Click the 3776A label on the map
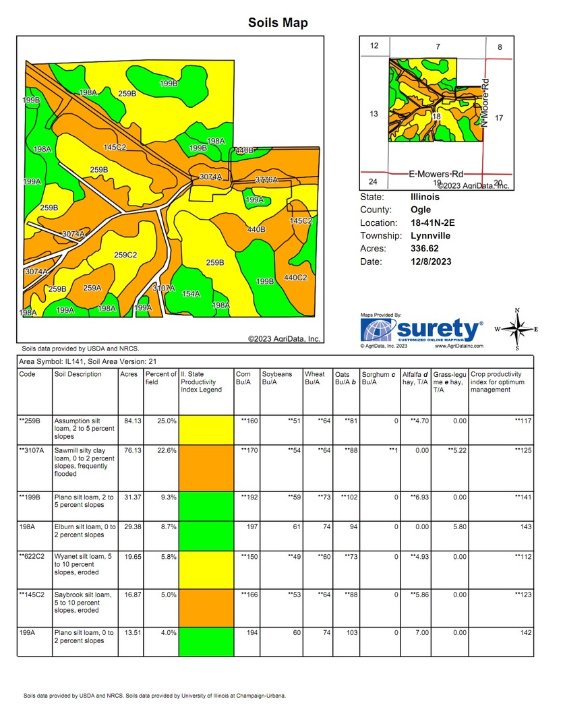 click(x=267, y=180)
